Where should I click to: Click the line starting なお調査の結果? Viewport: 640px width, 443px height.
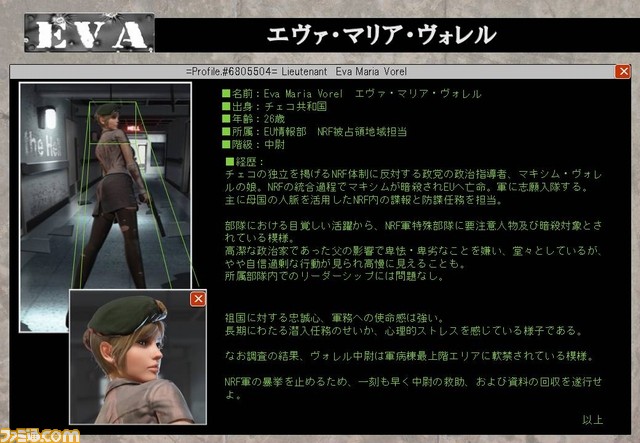pyautogui.click(x=409, y=356)
